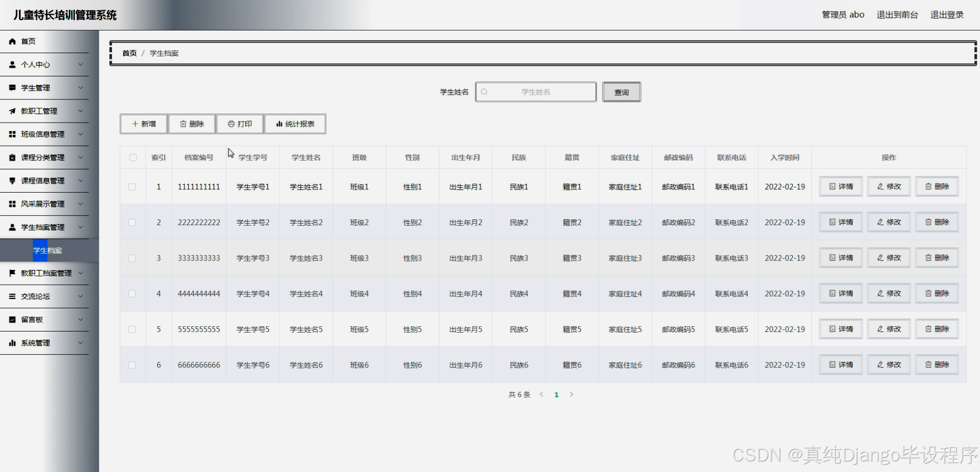Go to next page arrow in pagination

572,394
